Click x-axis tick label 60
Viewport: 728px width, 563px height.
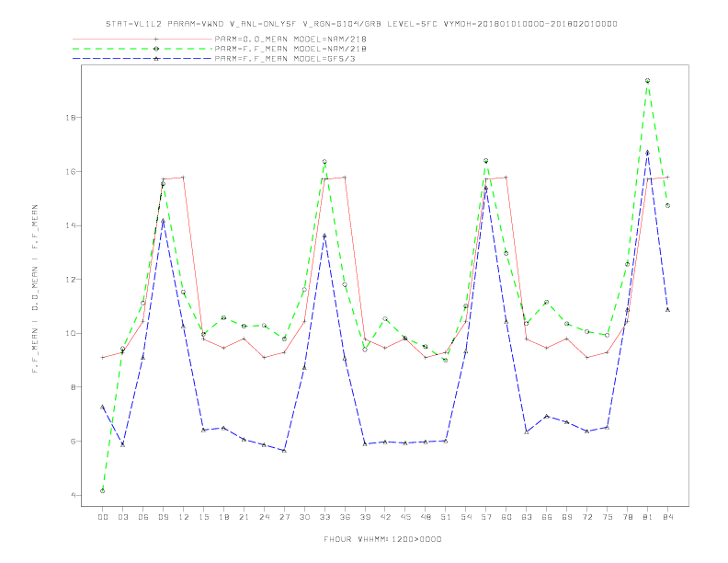click(506, 517)
